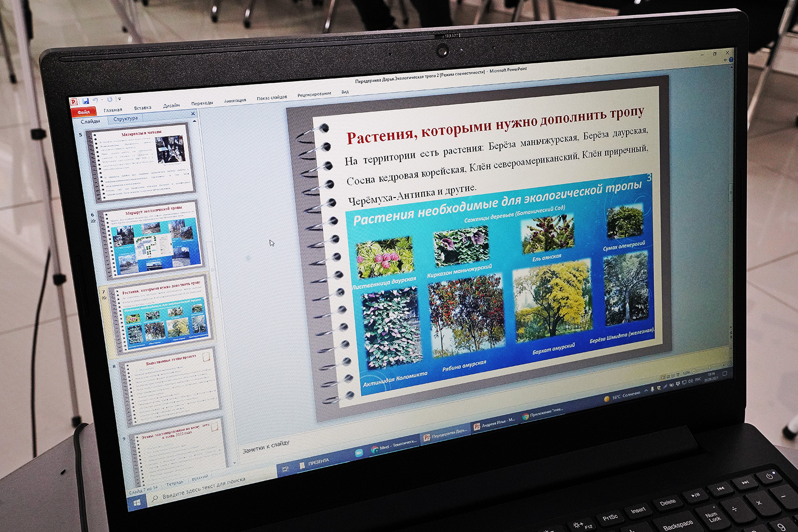Start Slide Show from status bar icon
This screenshot has height=532, width=798.
coord(678,374)
